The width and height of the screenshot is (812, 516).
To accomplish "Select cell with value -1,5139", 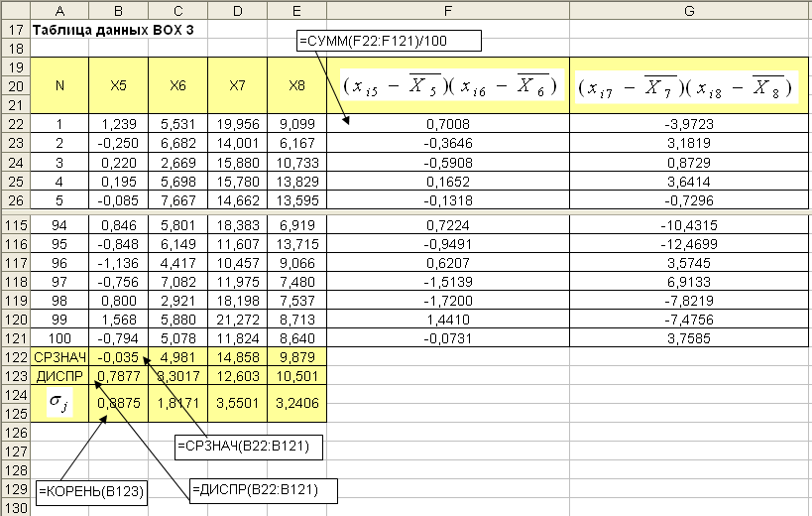I will (x=448, y=282).
